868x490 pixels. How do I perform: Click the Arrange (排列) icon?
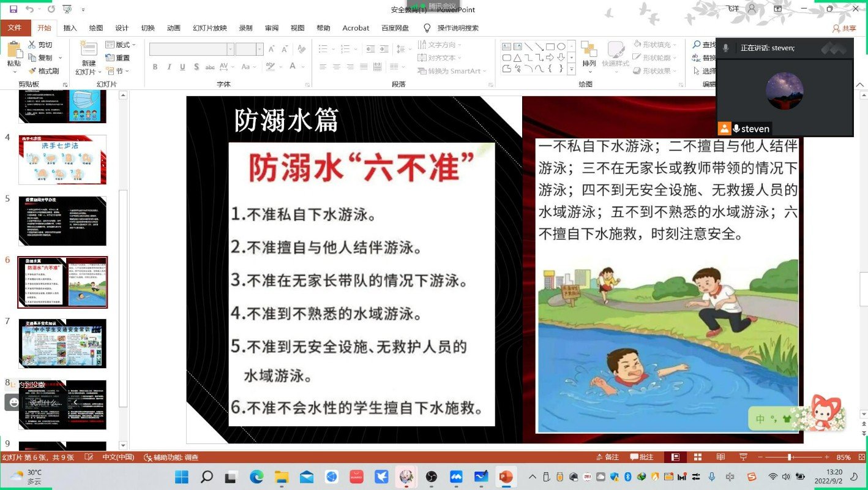[588, 50]
